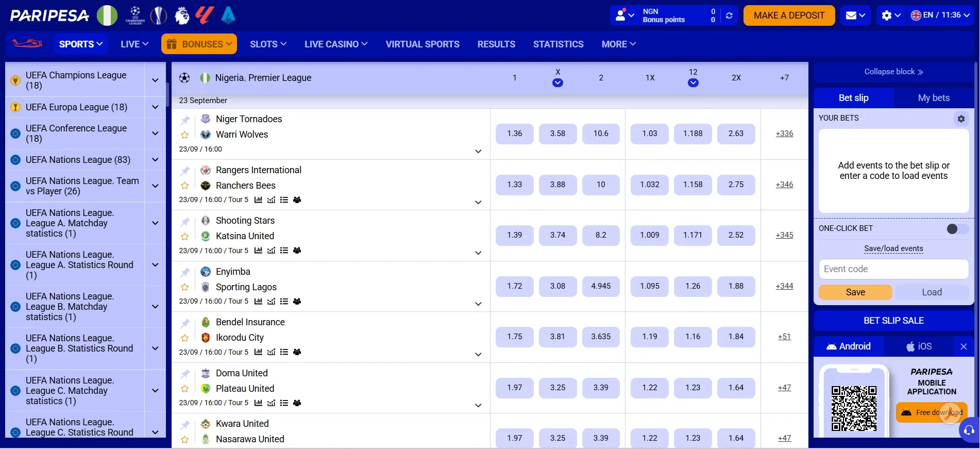
Task: Open the messages envelope menu
Action: [855, 15]
